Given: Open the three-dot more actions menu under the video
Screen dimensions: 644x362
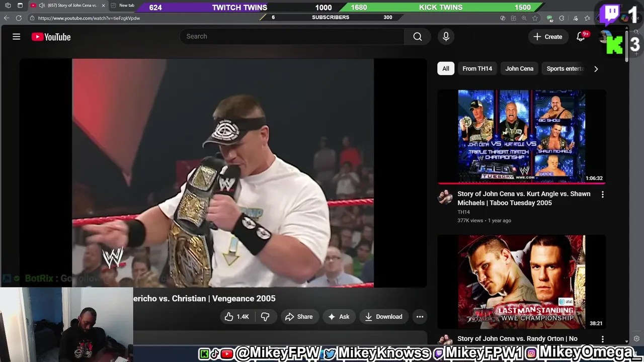Looking at the screenshot, I should coord(420,317).
